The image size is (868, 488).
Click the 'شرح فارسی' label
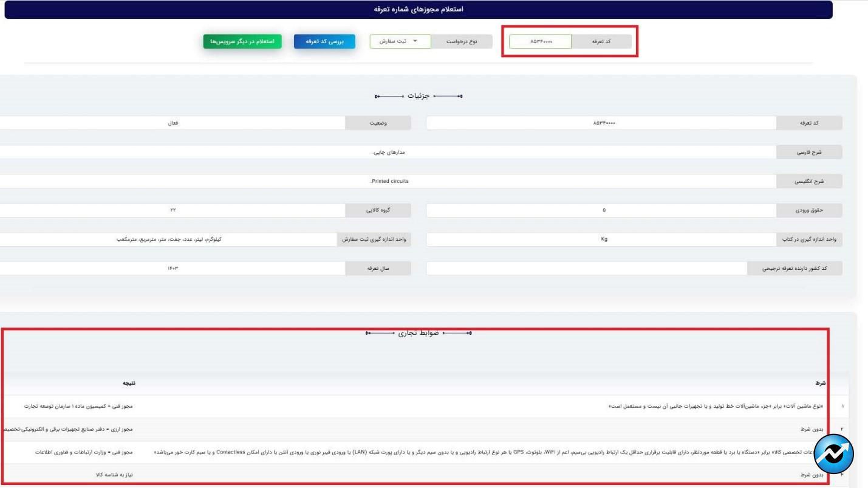coord(809,152)
